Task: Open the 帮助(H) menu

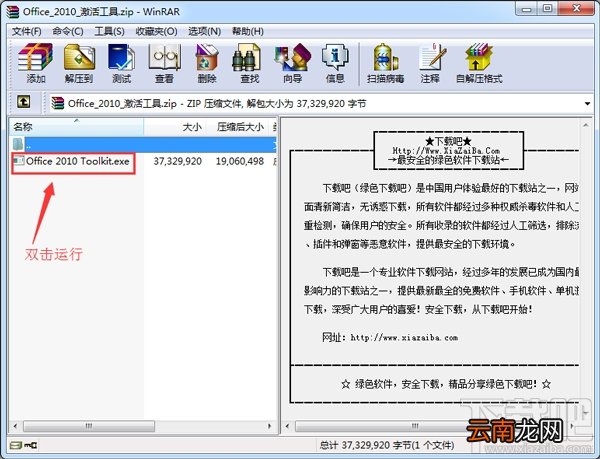Action: click(248, 31)
